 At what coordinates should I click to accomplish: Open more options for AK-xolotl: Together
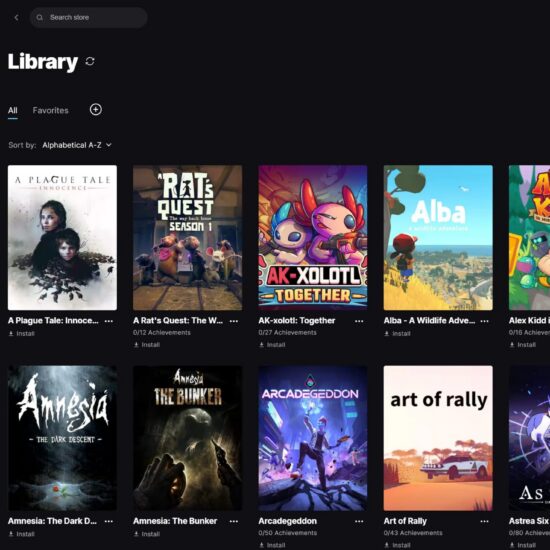(x=359, y=321)
